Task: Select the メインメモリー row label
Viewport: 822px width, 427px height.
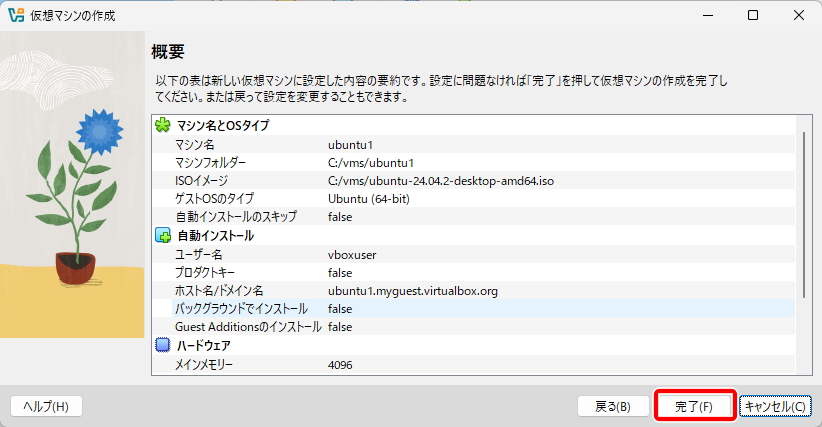Action: tap(203, 365)
